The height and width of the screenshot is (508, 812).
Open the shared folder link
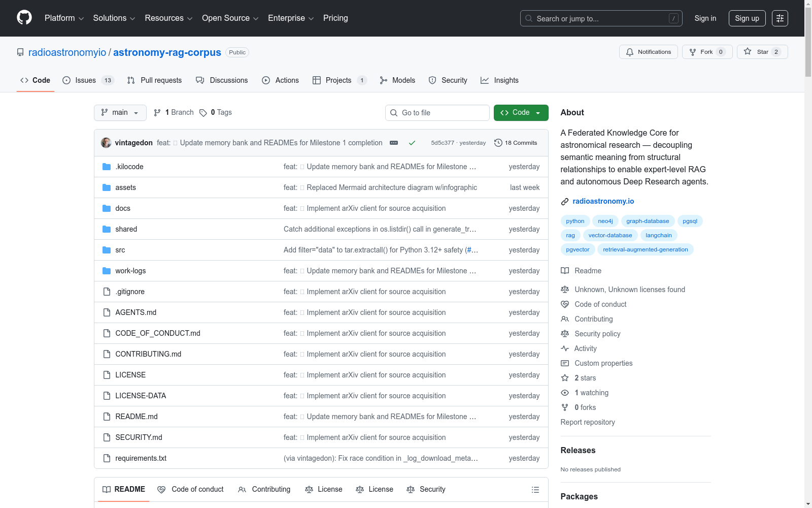126,229
